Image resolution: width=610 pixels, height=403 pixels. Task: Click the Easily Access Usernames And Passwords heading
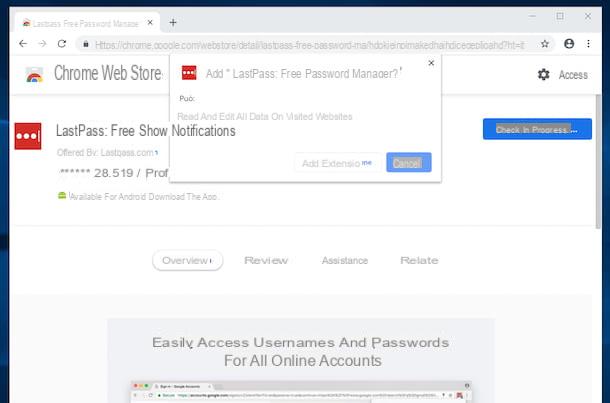[x=301, y=351]
